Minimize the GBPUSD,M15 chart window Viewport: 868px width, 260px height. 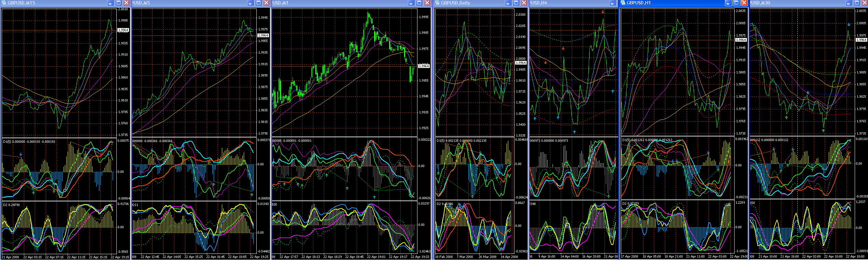pos(110,3)
